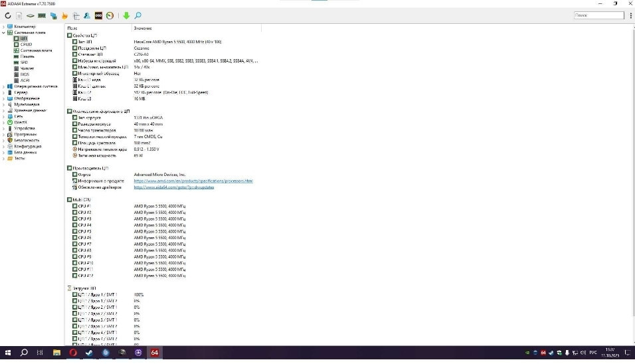The width and height of the screenshot is (635, 364).
Task: Expand the Безопасность tree node
Action: click(x=3, y=141)
